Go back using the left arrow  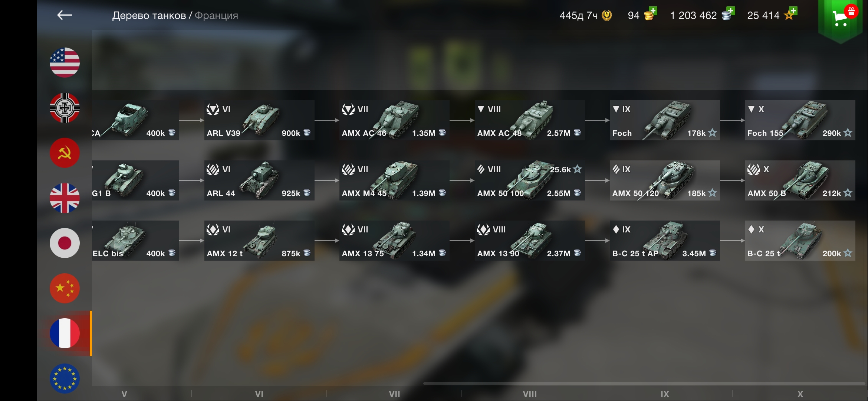[65, 15]
